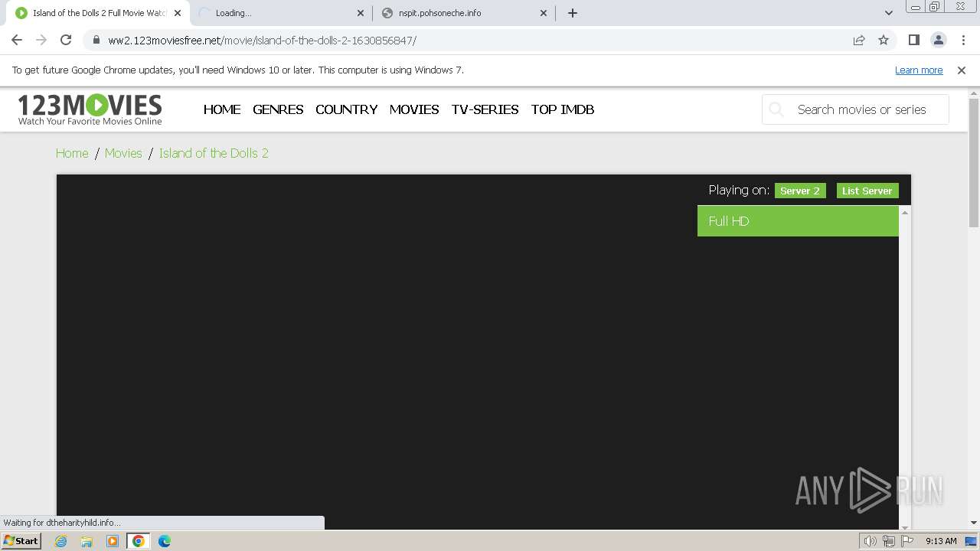The image size is (980, 551).
Task: Click the search magnifier icon
Action: [776, 109]
